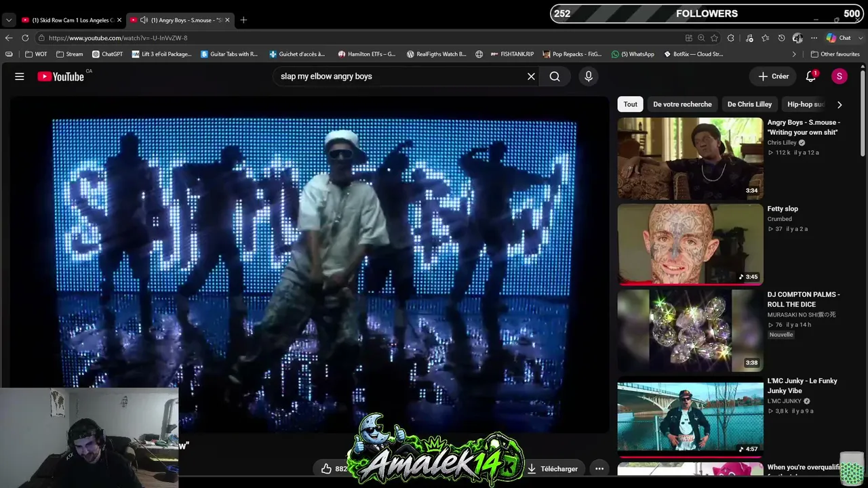Open the three-dot more actions menu
The image size is (868, 488).
(x=599, y=468)
